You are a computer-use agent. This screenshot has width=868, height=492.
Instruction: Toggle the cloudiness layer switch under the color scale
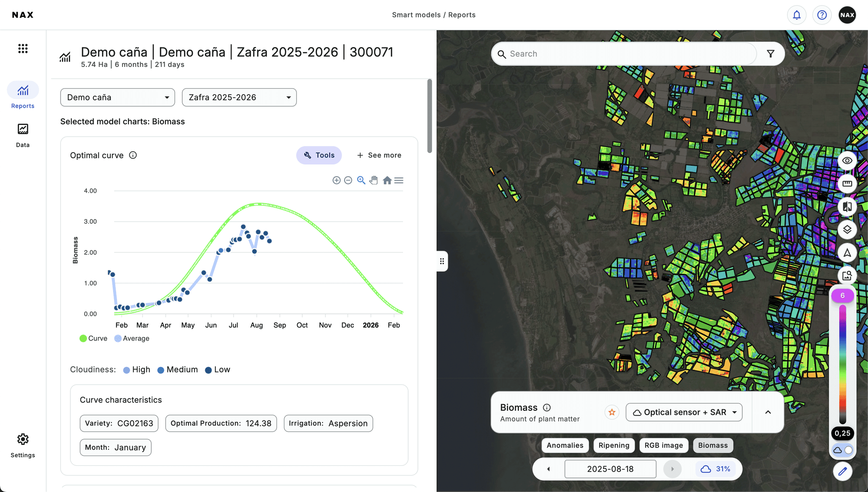pyautogui.click(x=843, y=450)
